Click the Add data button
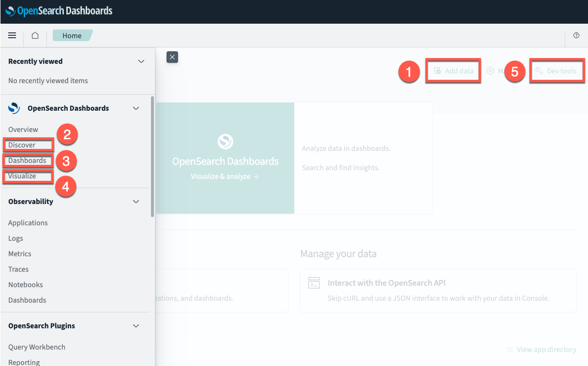 coord(453,71)
